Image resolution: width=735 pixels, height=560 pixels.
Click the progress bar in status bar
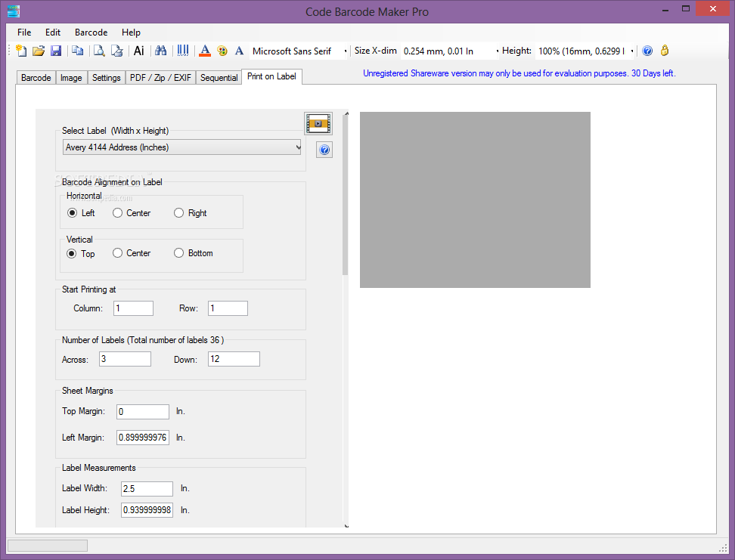click(48, 546)
